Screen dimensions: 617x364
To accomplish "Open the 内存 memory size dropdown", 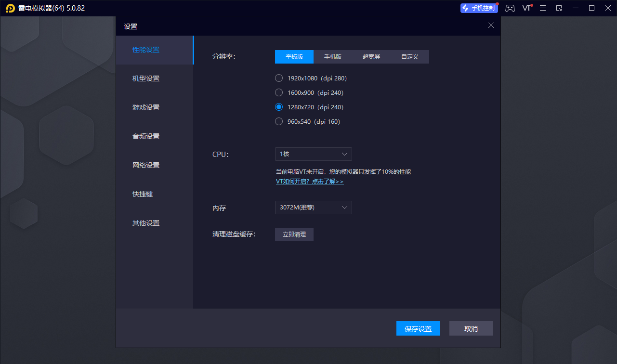I will point(313,208).
